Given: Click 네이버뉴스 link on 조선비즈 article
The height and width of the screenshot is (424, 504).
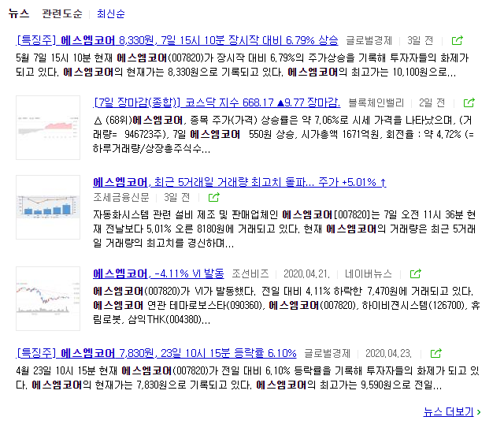Looking at the screenshot, I should pos(369,273).
